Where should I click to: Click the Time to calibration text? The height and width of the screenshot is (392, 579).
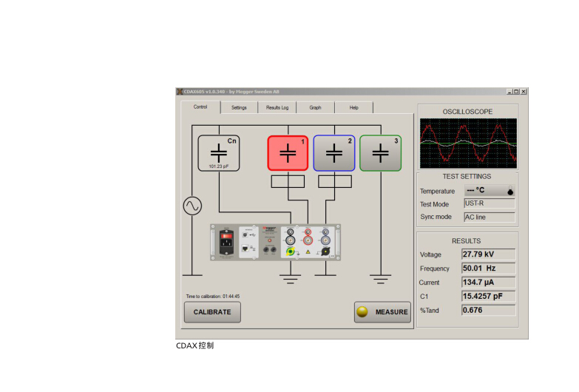(x=213, y=297)
